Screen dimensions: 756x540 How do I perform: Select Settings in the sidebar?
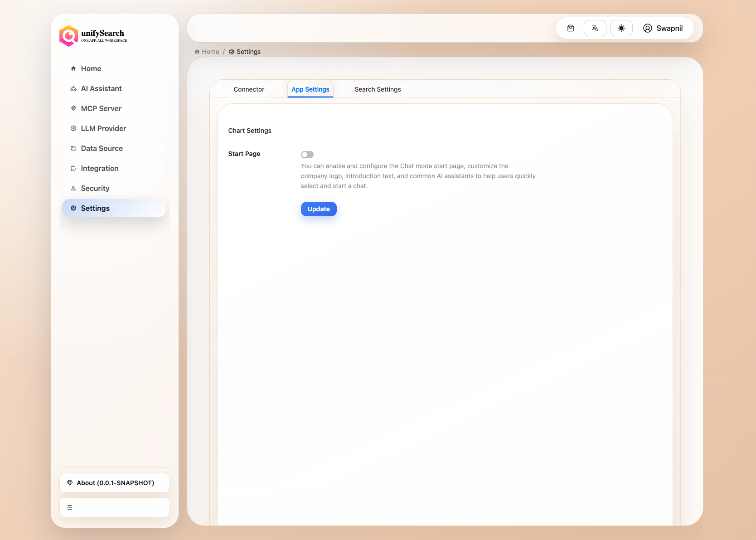click(x=95, y=208)
